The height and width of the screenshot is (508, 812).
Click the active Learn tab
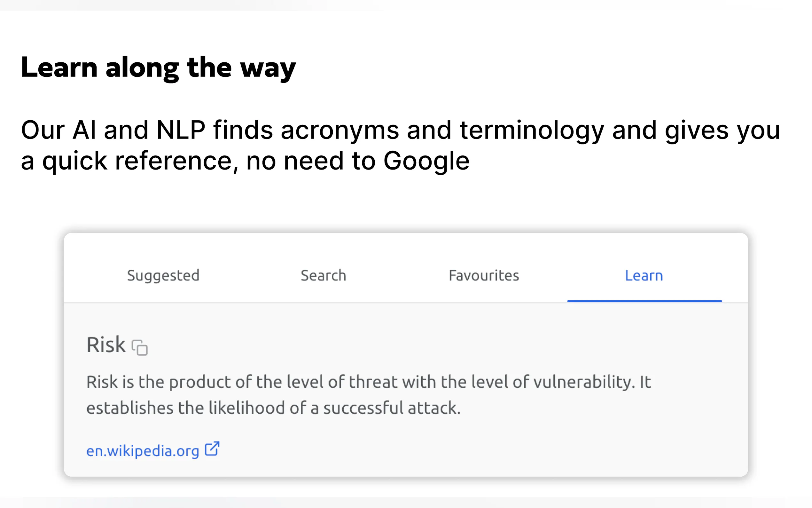644,275
